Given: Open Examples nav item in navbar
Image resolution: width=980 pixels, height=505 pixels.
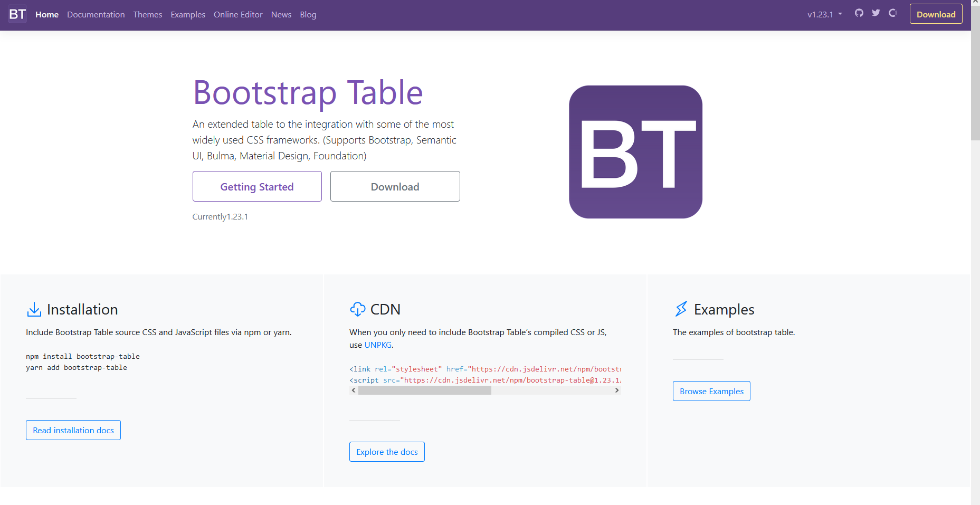Looking at the screenshot, I should point(188,15).
